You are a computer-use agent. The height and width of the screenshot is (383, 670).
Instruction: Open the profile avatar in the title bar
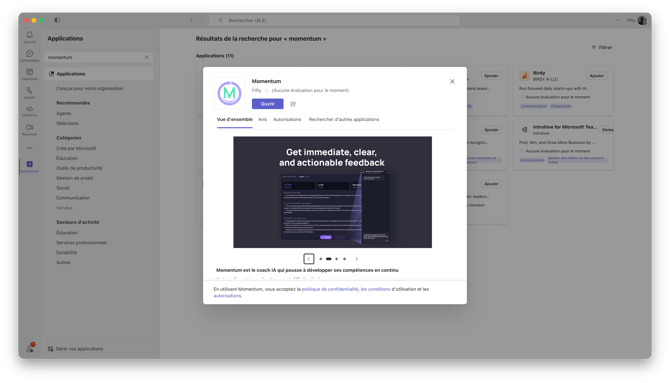pos(642,20)
